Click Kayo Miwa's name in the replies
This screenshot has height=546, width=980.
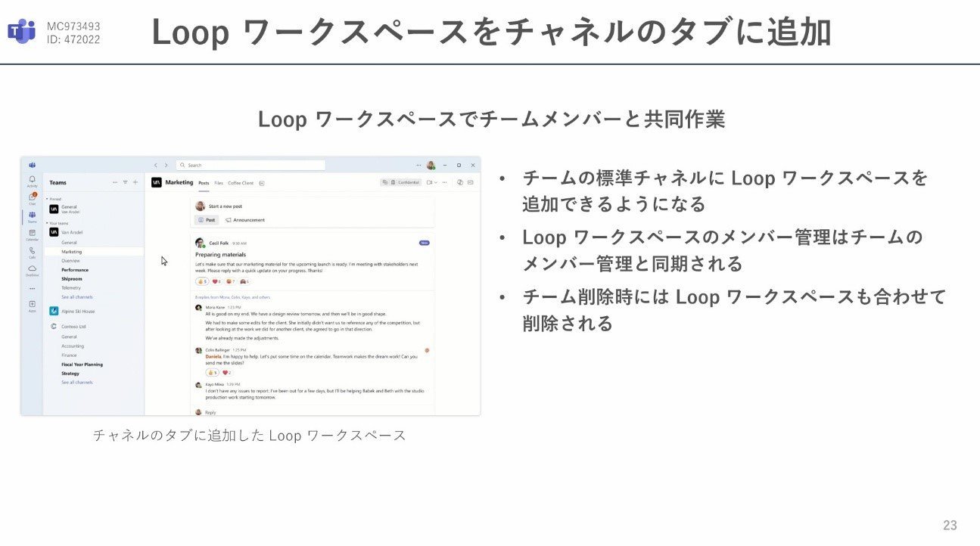pyautogui.click(x=215, y=385)
